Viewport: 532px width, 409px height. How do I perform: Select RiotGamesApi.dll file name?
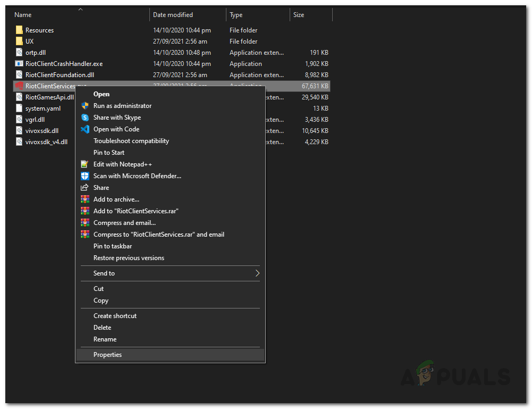click(49, 97)
